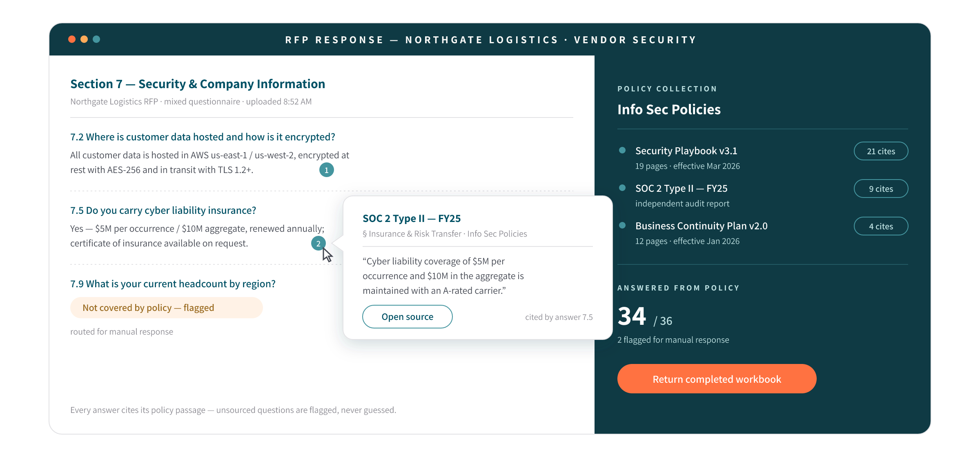The image size is (980, 457).
Task: Click the 'uploaded 8:52 AM' subtitle line
Action: pos(191,102)
